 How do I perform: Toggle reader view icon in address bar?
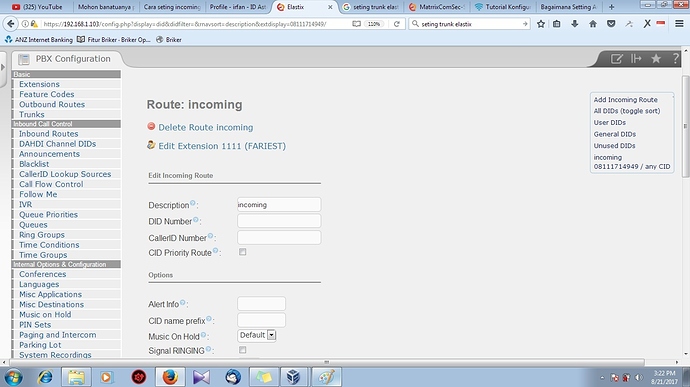point(356,24)
